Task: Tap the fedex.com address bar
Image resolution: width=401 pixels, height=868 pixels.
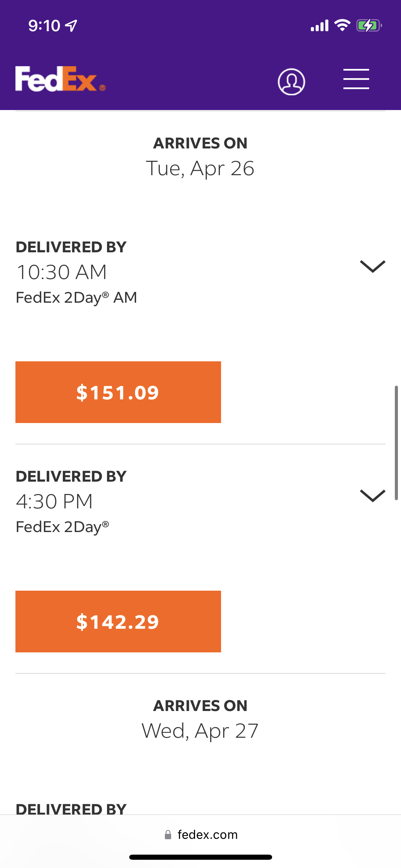Action: pyautogui.click(x=207, y=835)
